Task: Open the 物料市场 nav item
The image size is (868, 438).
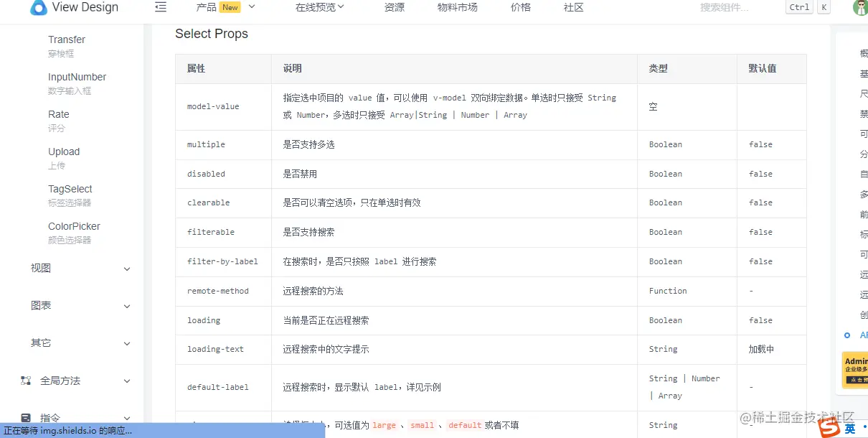Action: pyautogui.click(x=458, y=7)
